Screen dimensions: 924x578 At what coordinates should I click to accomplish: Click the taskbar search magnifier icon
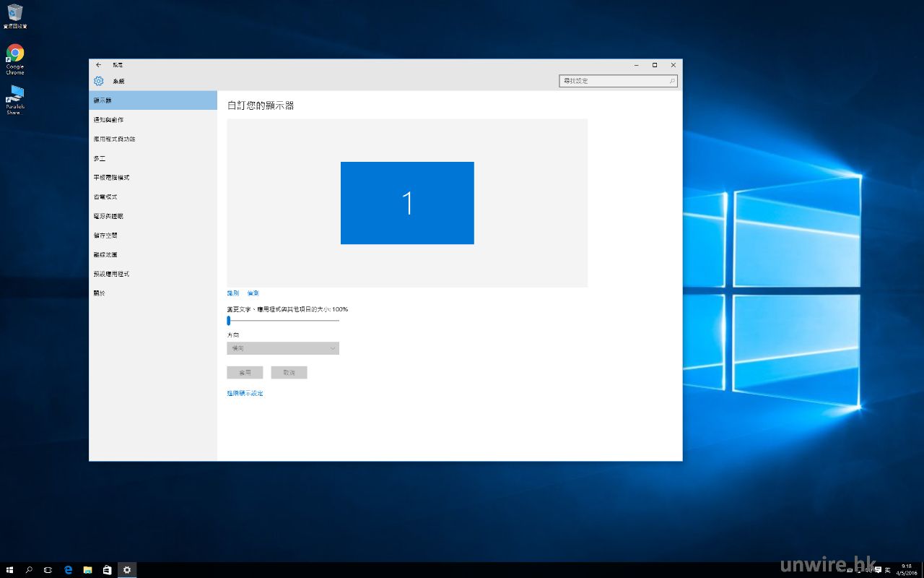click(x=29, y=570)
